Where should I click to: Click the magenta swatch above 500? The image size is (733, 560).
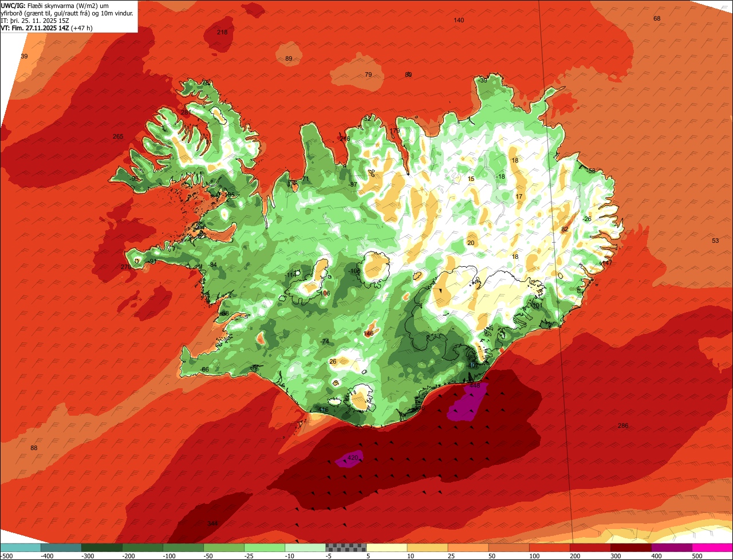coord(712,547)
